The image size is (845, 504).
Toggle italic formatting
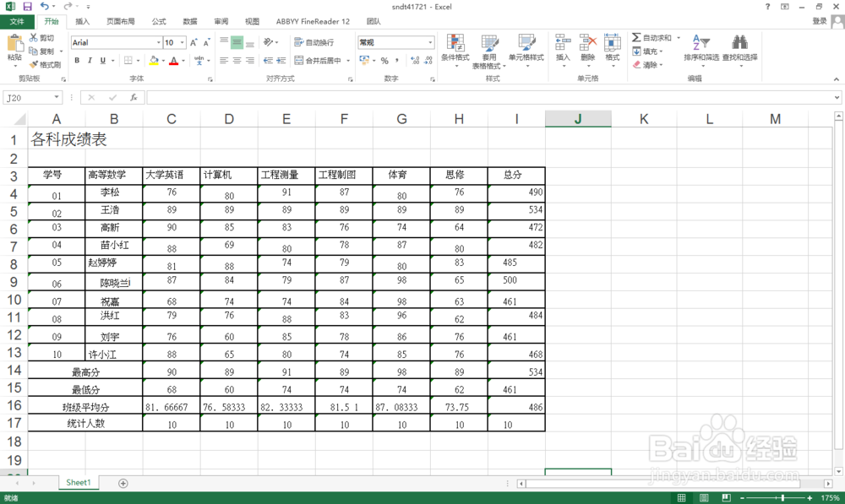point(90,60)
